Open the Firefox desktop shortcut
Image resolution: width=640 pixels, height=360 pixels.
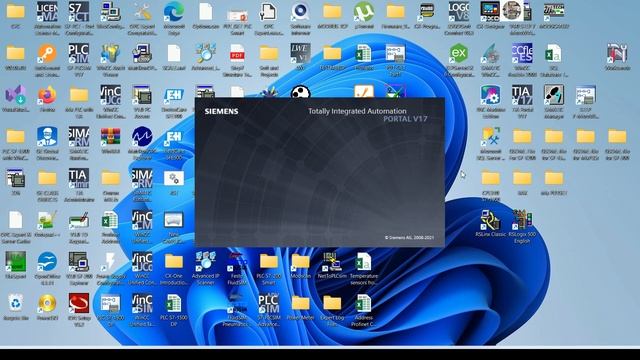coord(47,96)
